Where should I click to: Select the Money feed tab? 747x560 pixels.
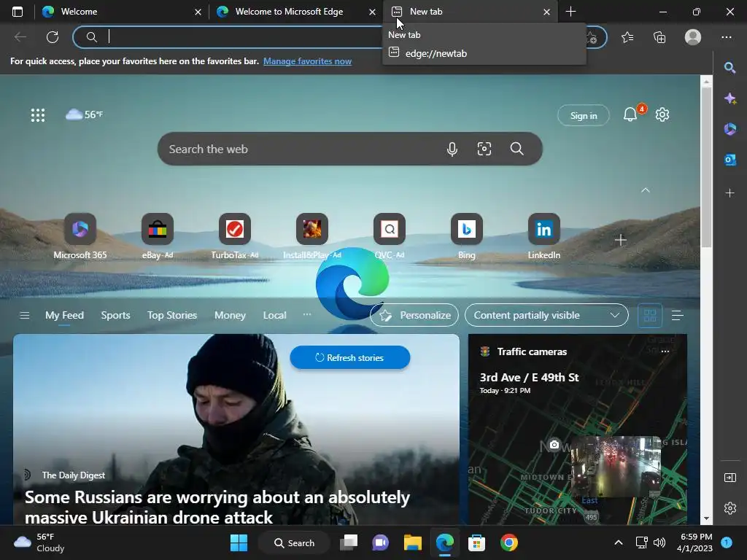(230, 315)
